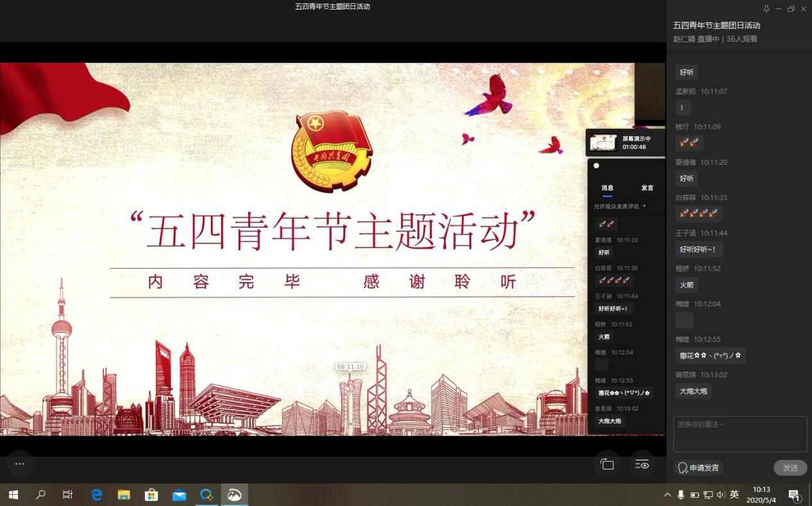Open Microsoft Store from the taskbar
812x506 pixels.
pos(151,494)
